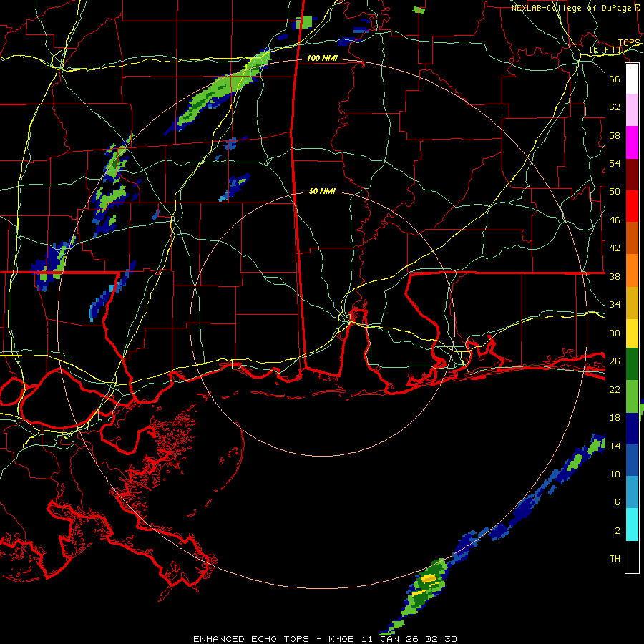644x644 pixels.
Task: Click the 54 legend value
Action: click(615, 163)
